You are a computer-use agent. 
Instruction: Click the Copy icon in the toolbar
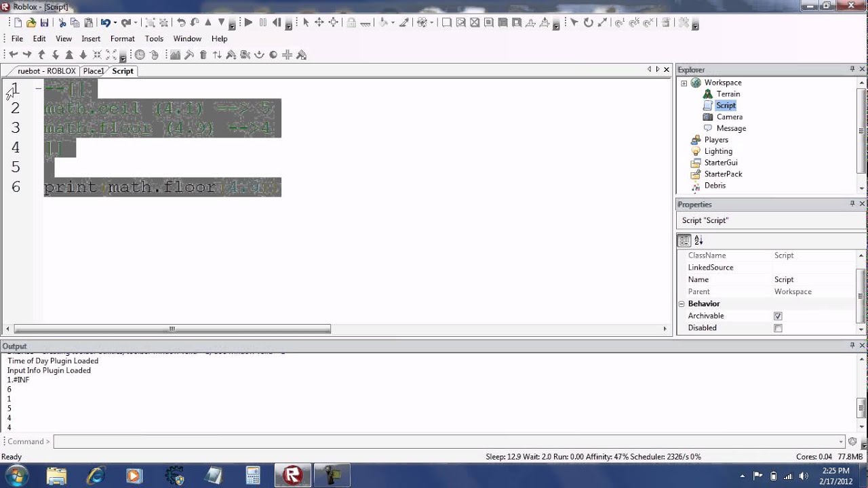click(75, 22)
